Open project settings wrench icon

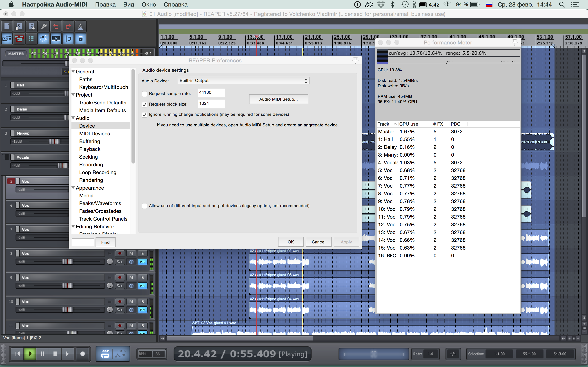click(x=44, y=26)
